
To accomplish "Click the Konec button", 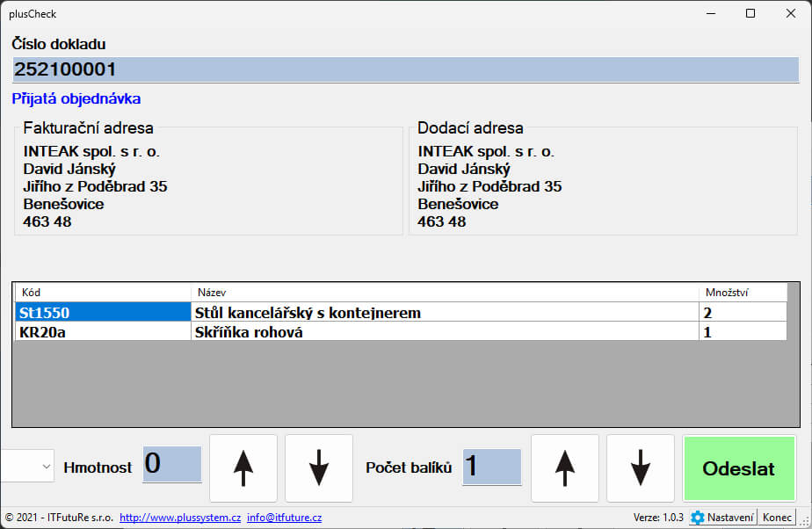I will [x=777, y=518].
